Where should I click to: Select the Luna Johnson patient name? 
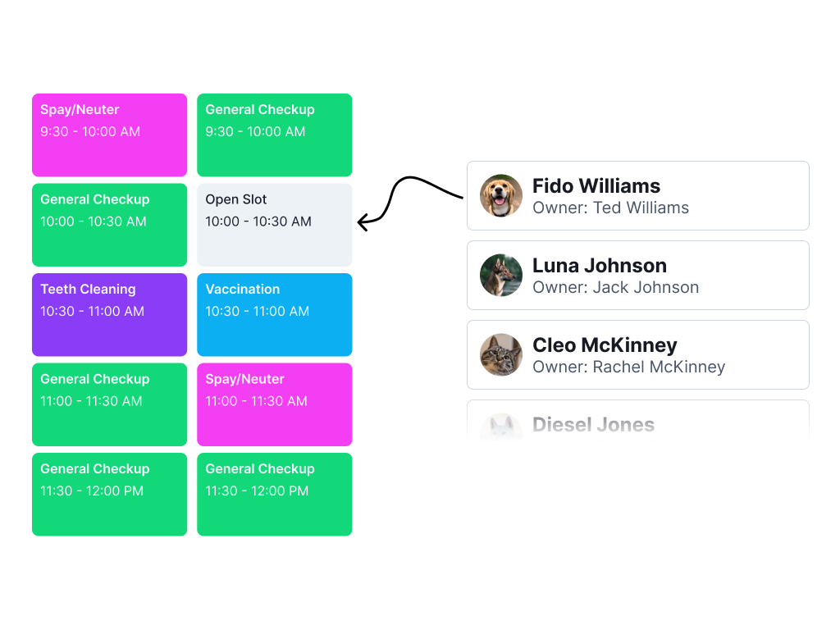click(x=600, y=266)
